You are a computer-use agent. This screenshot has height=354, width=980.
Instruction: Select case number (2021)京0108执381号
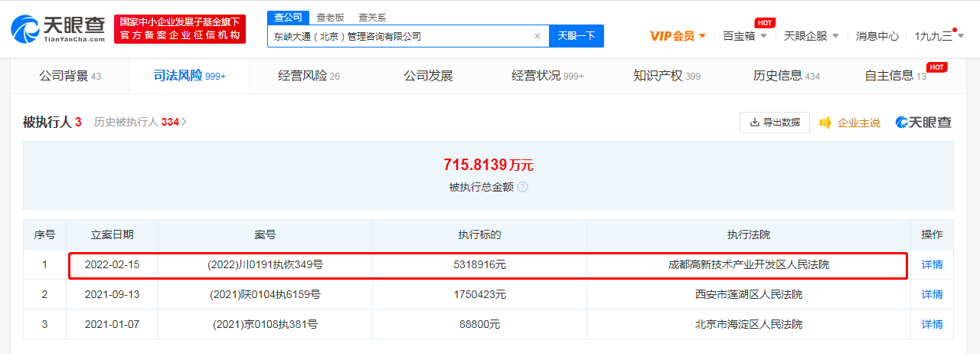tap(265, 324)
